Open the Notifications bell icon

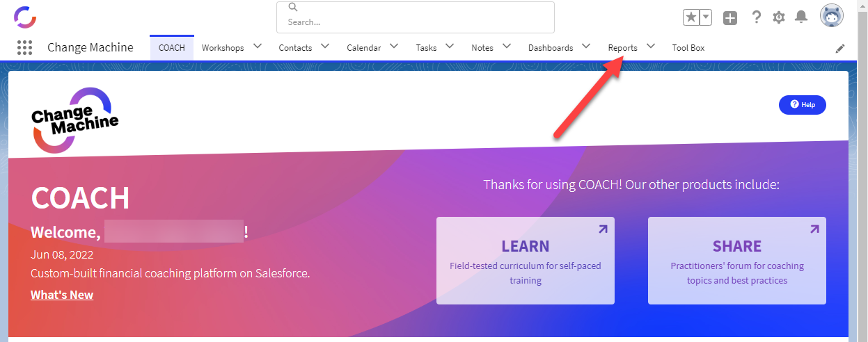[x=801, y=17]
